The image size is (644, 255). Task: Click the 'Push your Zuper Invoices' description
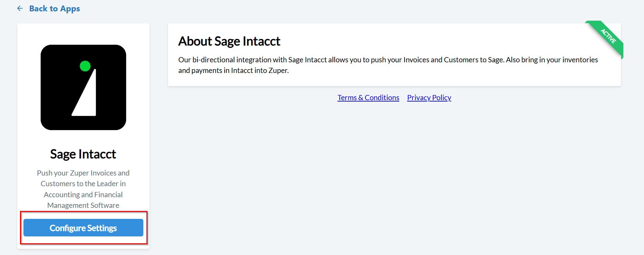point(83,189)
